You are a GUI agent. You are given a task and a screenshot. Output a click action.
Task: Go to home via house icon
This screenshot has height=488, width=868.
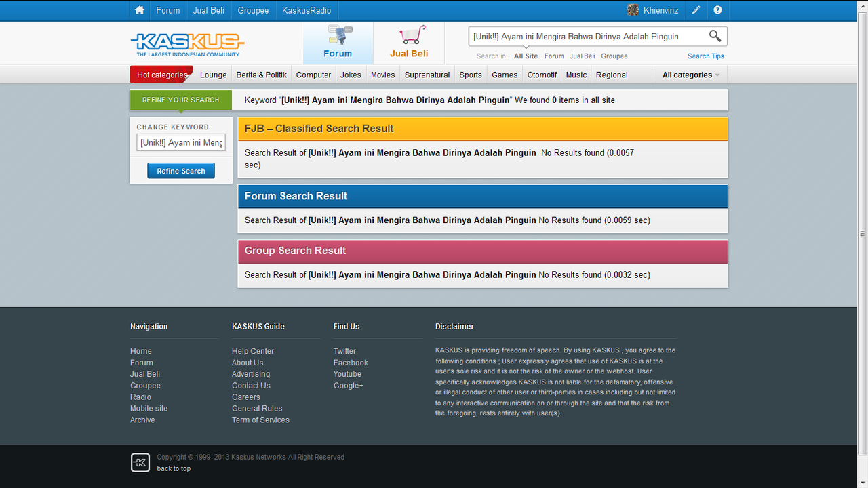140,10
